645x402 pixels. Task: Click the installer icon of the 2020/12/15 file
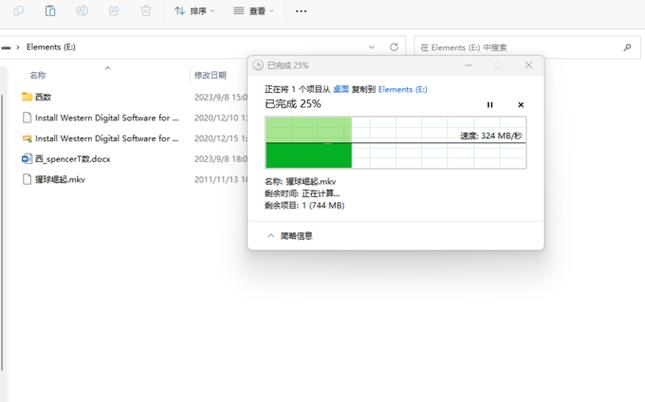coord(27,139)
